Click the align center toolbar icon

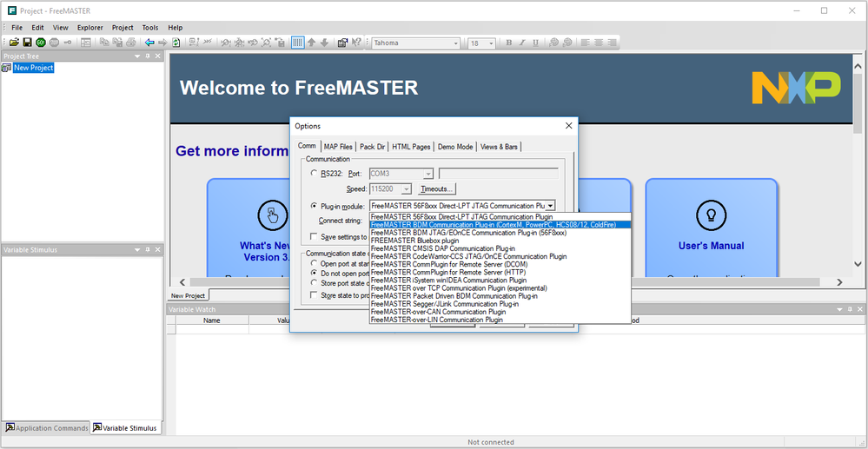[x=599, y=43]
